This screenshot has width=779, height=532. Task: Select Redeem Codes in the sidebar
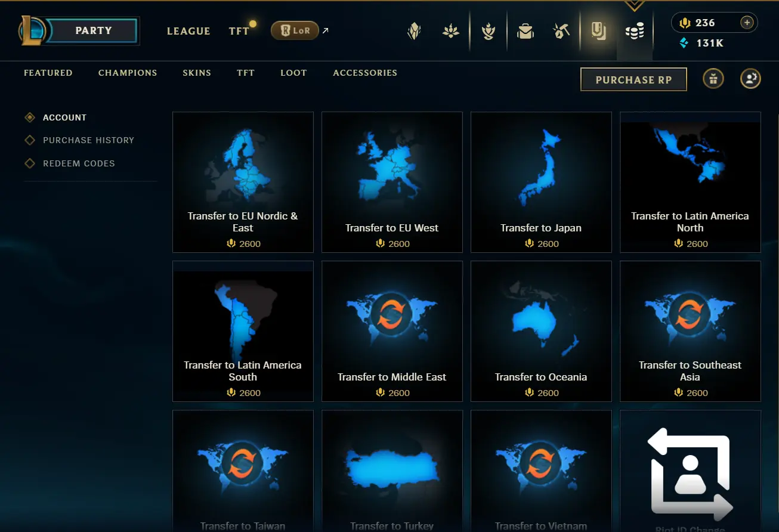pos(79,163)
